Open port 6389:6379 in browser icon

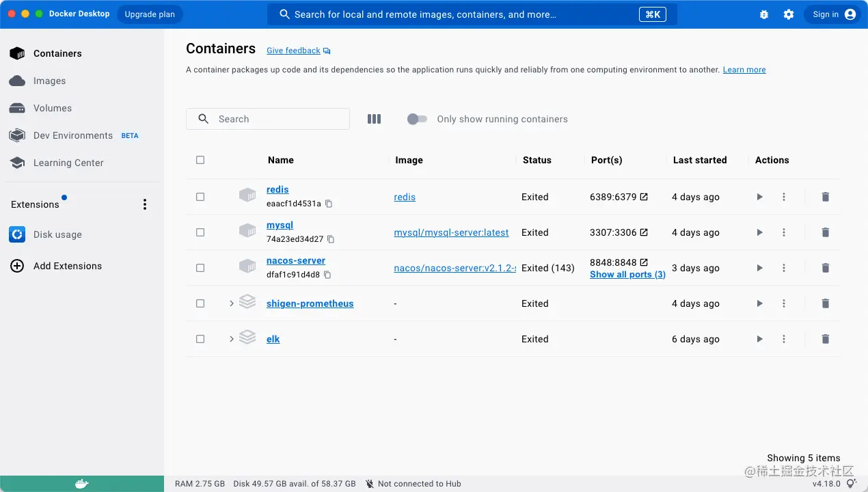pyautogui.click(x=644, y=197)
